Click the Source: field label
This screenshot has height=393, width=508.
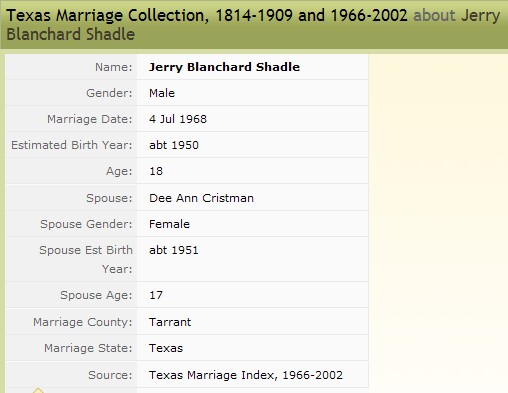coord(110,375)
